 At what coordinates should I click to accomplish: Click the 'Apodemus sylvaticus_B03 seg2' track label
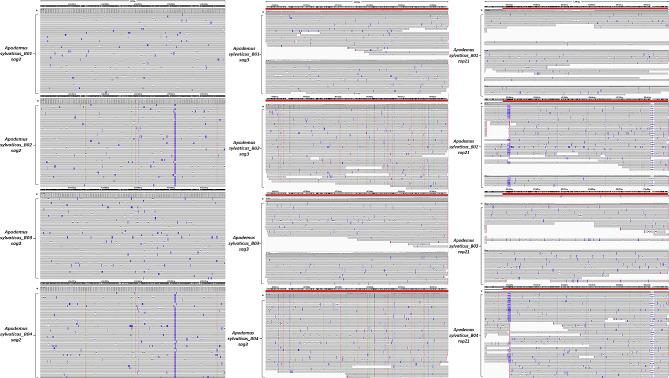[17, 238]
